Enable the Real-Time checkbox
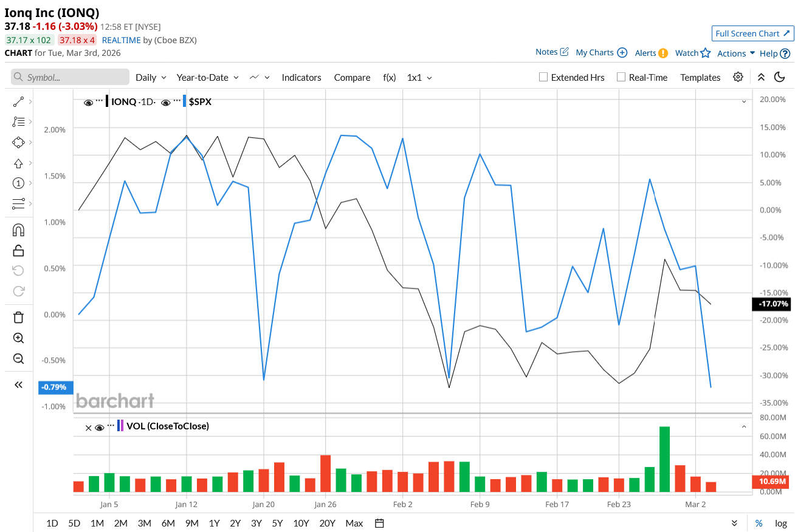795x532 pixels. (621, 77)
